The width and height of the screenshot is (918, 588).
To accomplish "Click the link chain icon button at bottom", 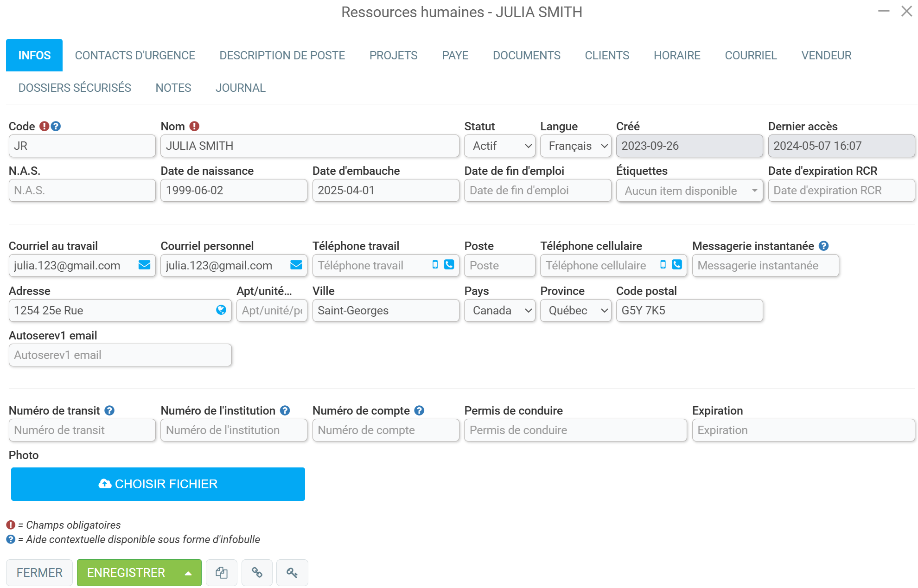I will click(257, 573).
